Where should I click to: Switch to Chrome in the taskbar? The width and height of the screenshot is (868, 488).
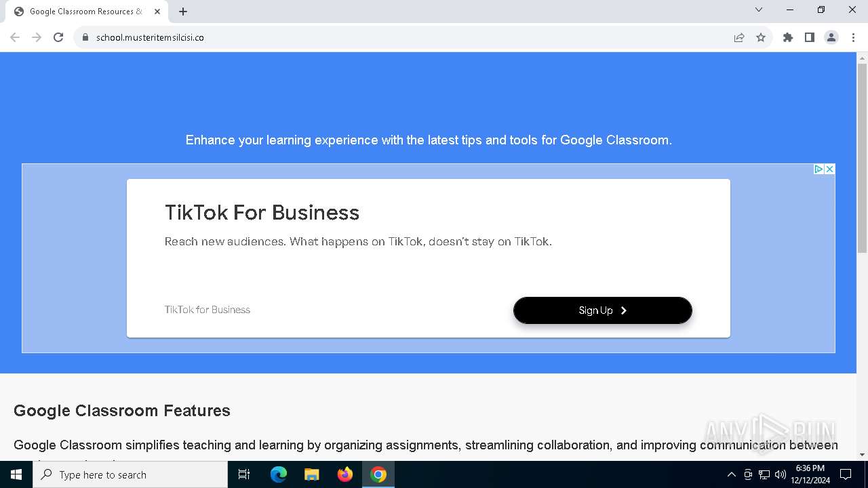pos(378,474)
